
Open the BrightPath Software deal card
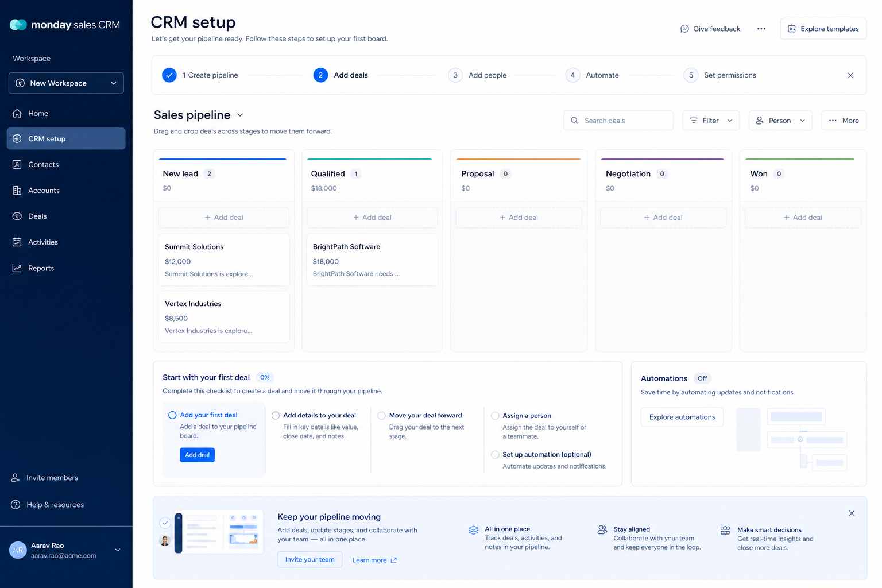tap(372, 260)
